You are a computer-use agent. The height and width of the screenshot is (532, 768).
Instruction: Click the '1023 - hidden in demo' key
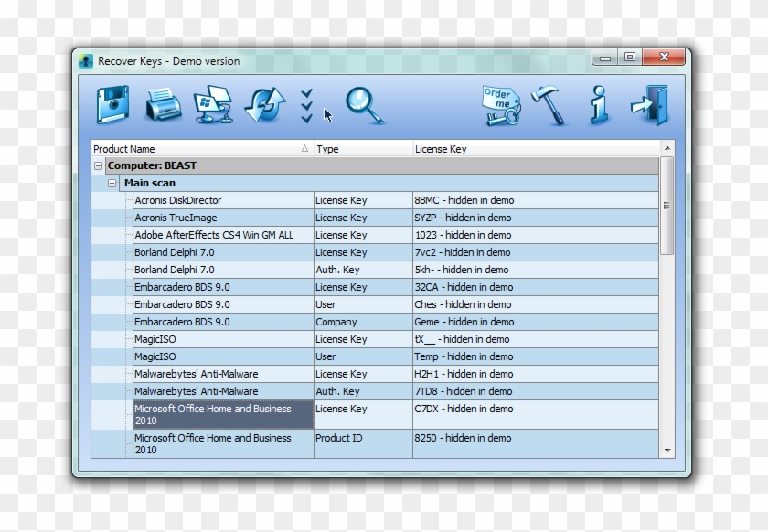[x=464, y=235]
